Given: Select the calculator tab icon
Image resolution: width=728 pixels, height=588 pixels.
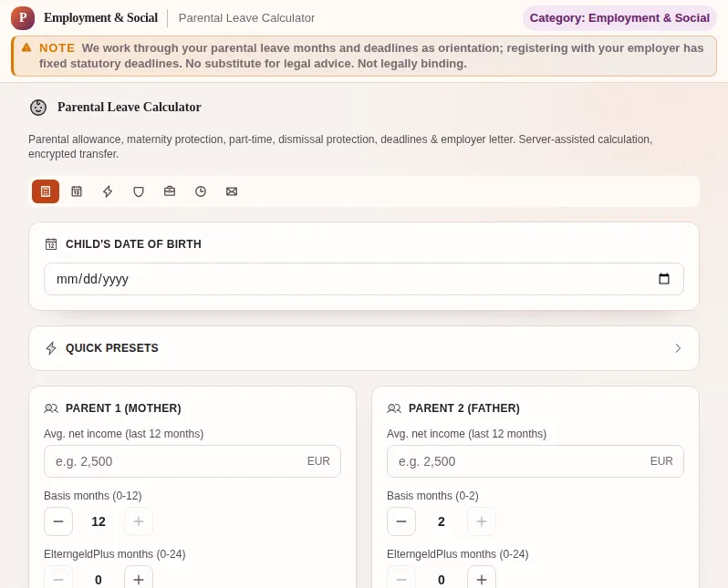Looking at the screenshot, I should click(46, 191).
